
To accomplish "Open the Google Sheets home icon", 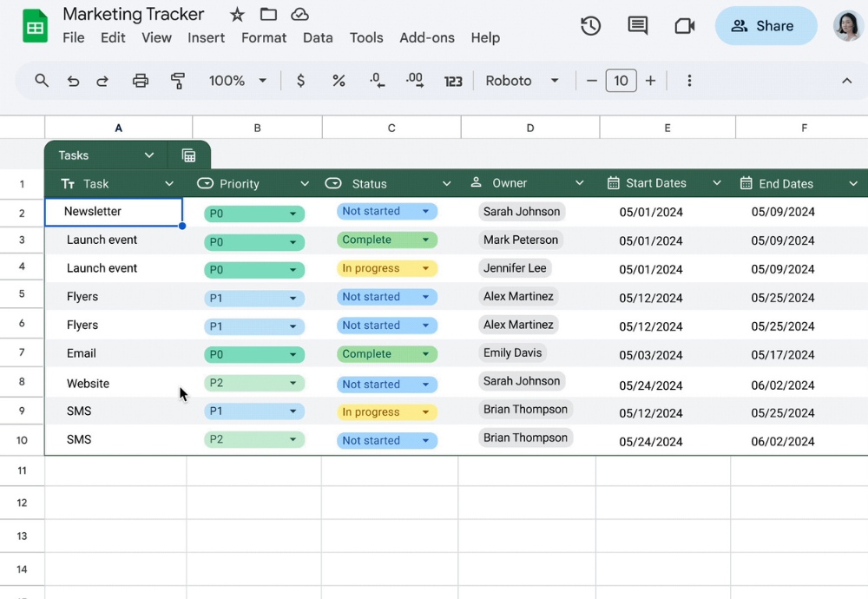I will pyautogui.click(x=35, y=25).
